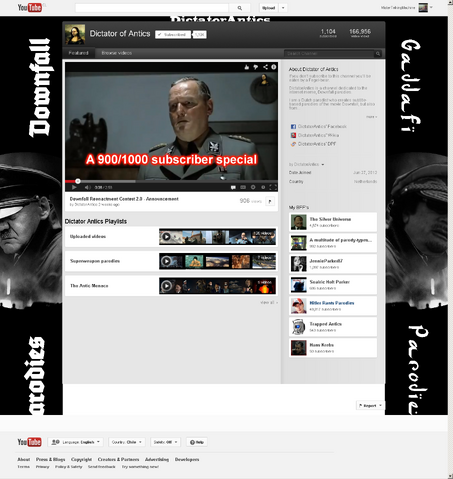Flag the Downfall Reenactment Contest video

coord(270,201)
